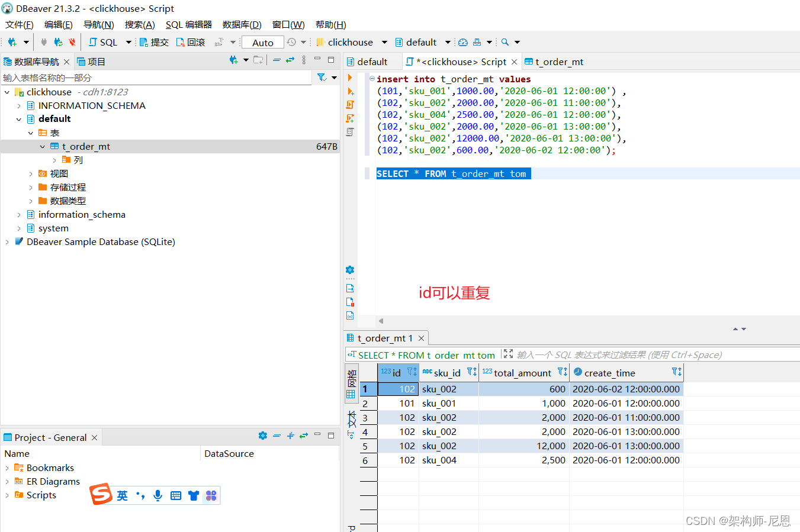Open dropdown arrow next to SQL button

click(x=128, y=42)
